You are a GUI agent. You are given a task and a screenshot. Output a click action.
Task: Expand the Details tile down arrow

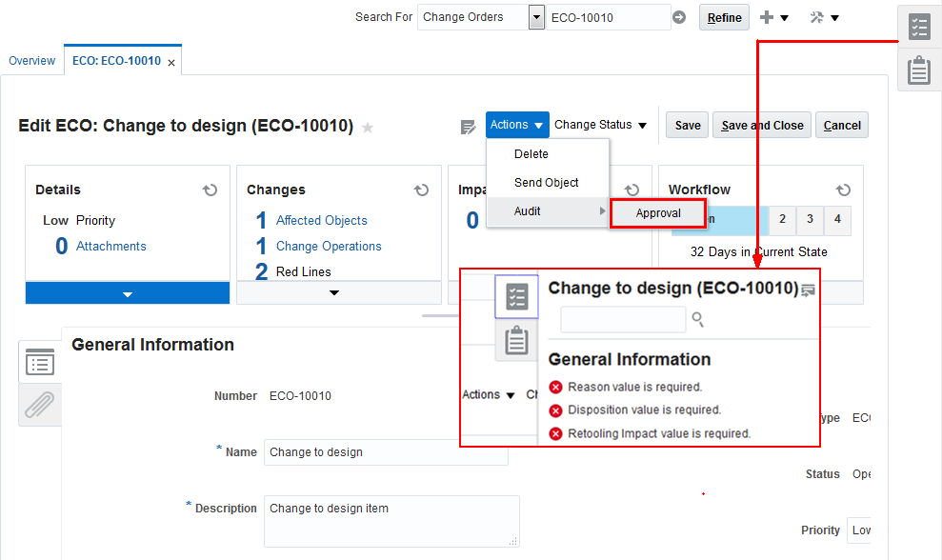pyautogui.click(x=128, y=293)
